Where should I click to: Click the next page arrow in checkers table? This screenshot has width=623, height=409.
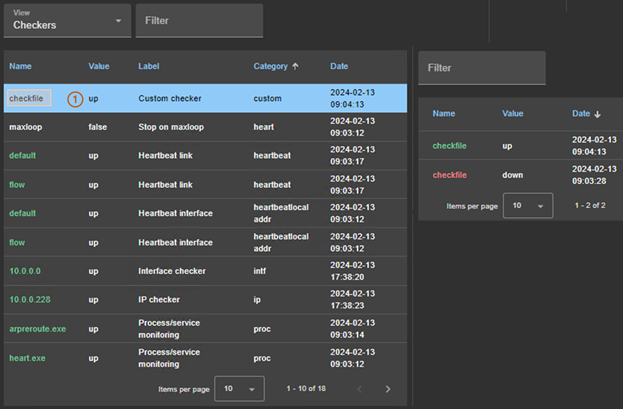[x=388, y=388]
